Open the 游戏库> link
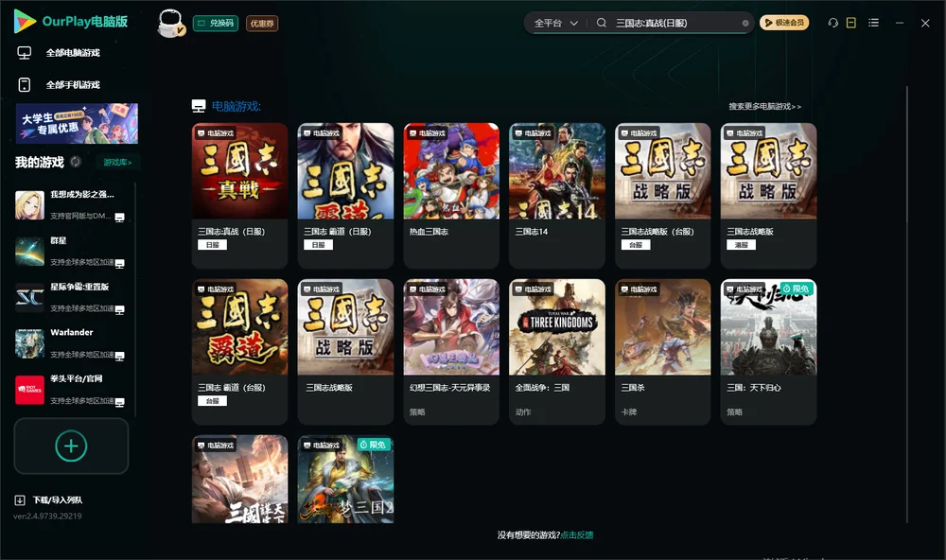946x560 pixels. [x=117, y=162]
